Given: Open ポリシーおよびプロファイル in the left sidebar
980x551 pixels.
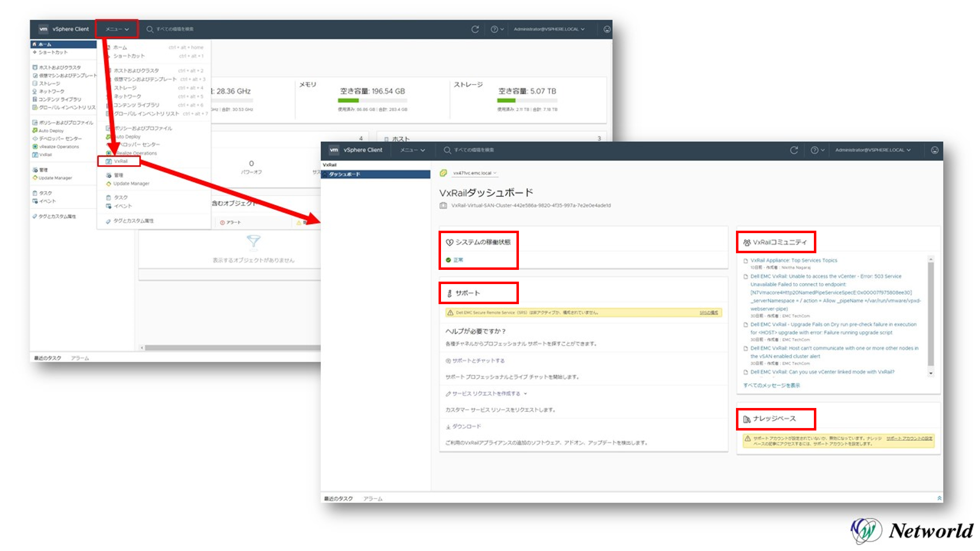Looking at the screenshot, I should 63,123.
